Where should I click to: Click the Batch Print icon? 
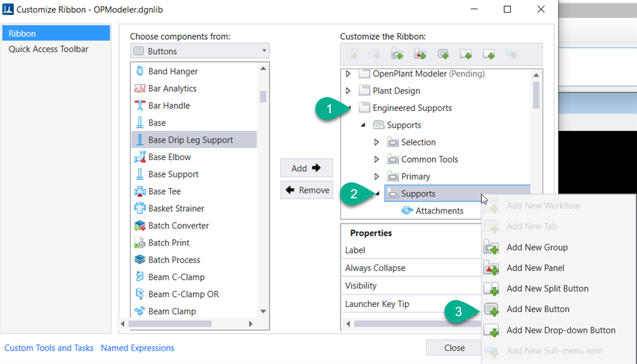coord(140,243)
